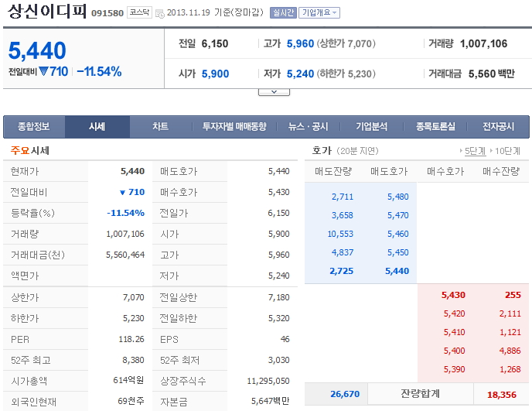532x411 pixels.
Task: Switch order book to 10단계 view
Action: pyautogui.click(x=507, y=151)
